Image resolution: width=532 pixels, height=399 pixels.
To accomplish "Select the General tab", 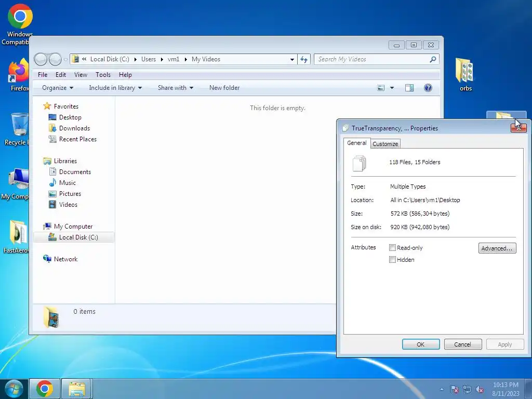I will 356,143.
